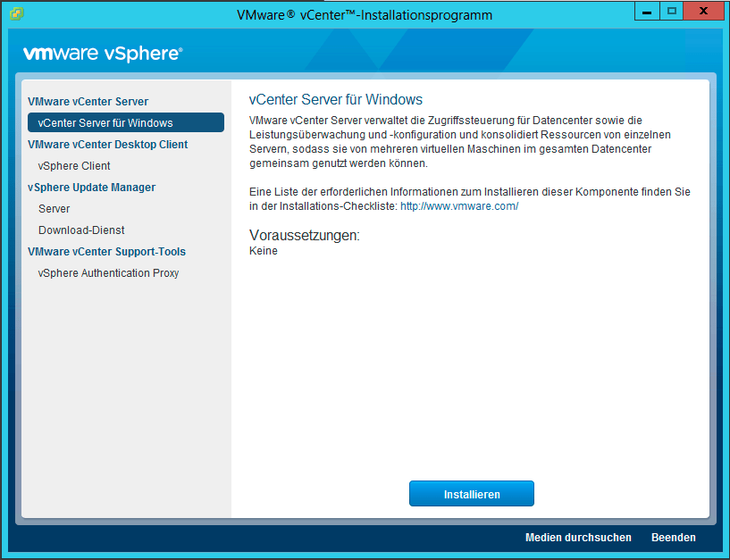
Task: Click the Voraussetzungen: heading
Action: [x=305, y=236]
